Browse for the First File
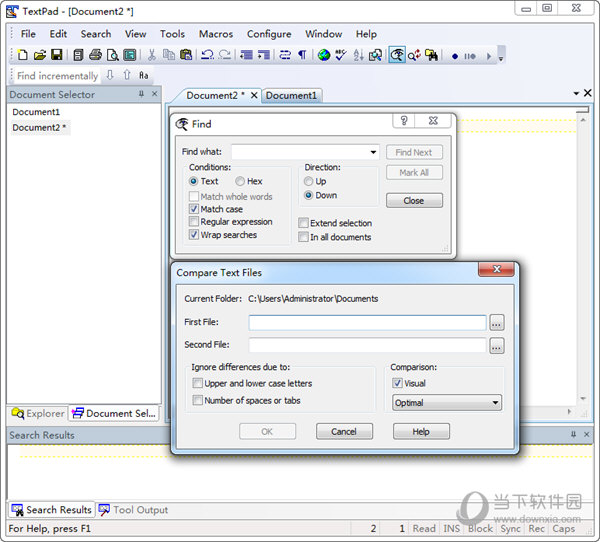 pos(496,323)
